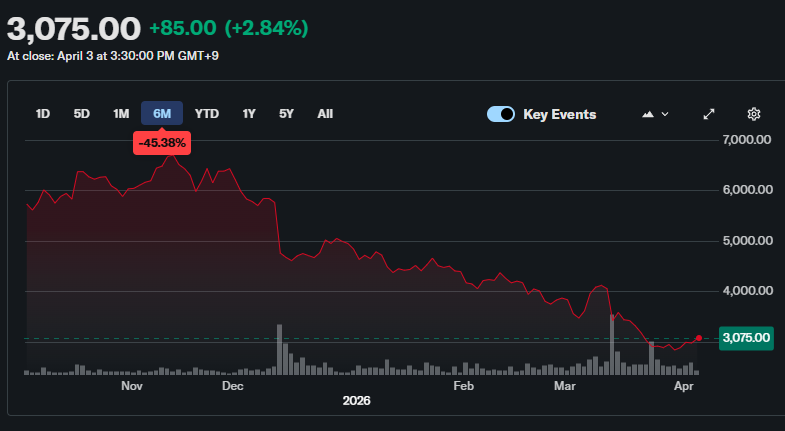Click the large 3,075.00 price headline
The height and width of the screenshot is (431, 785).
coord(74,29)
